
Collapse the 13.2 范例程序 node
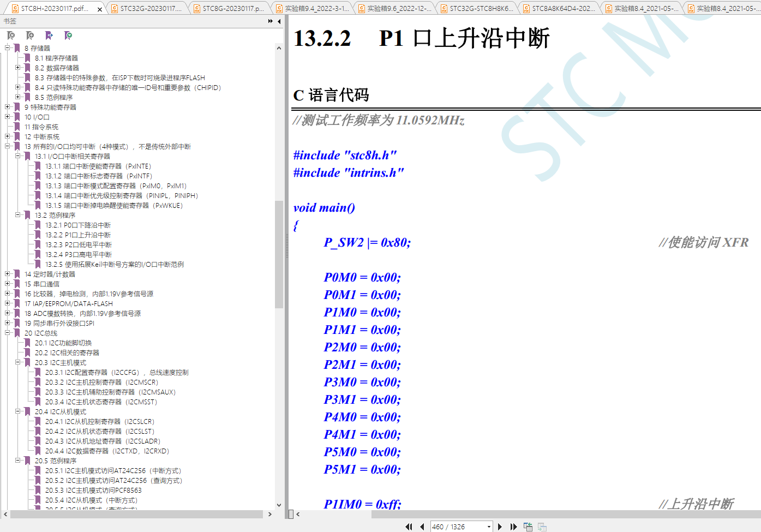click(x=18, y=215)
